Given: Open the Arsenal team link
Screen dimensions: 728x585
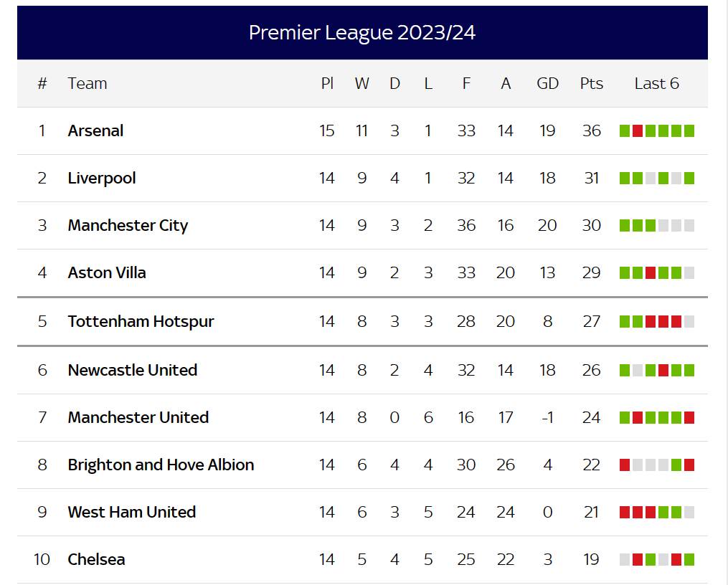Looking at the screenshot, I should (95, 130).
